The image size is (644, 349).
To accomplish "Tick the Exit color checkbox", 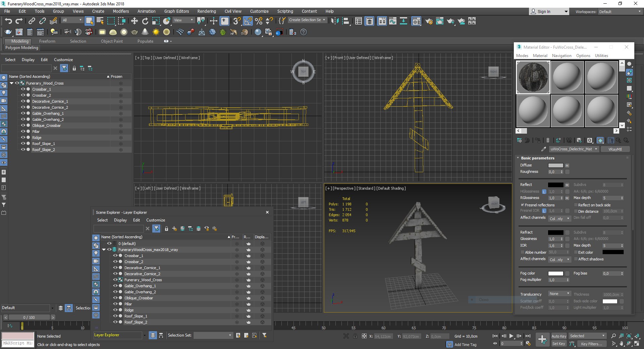I will pyautogui.click(x=576, y=252).
